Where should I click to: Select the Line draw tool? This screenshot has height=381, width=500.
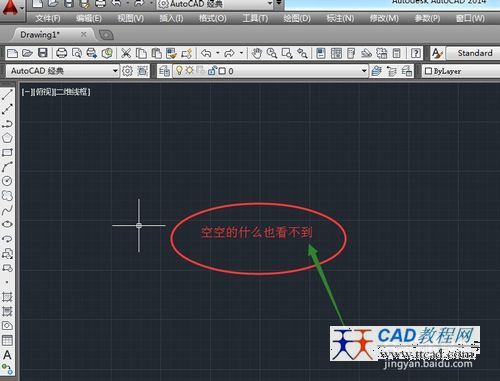pyautogui.click(x=7, y=95)
